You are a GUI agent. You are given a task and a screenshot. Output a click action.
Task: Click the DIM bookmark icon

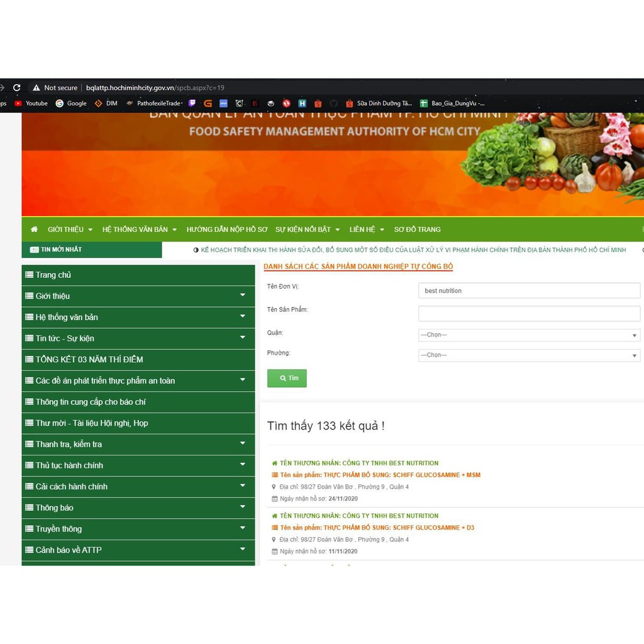pos(98,103)
